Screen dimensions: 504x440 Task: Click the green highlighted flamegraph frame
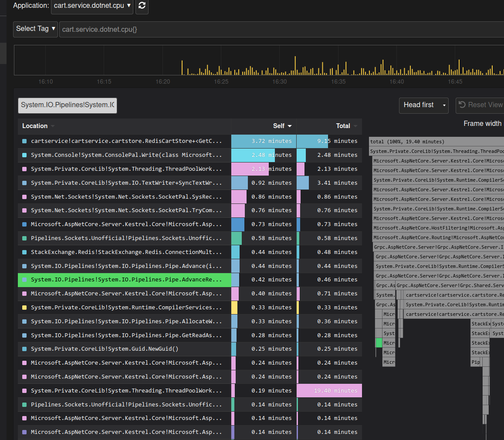[x=379, y=343]
